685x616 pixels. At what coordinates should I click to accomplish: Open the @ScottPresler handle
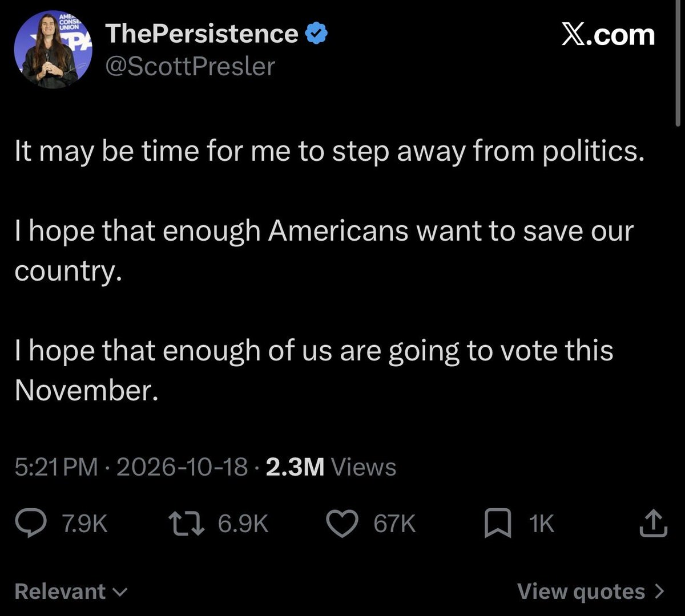pos(191,66)
